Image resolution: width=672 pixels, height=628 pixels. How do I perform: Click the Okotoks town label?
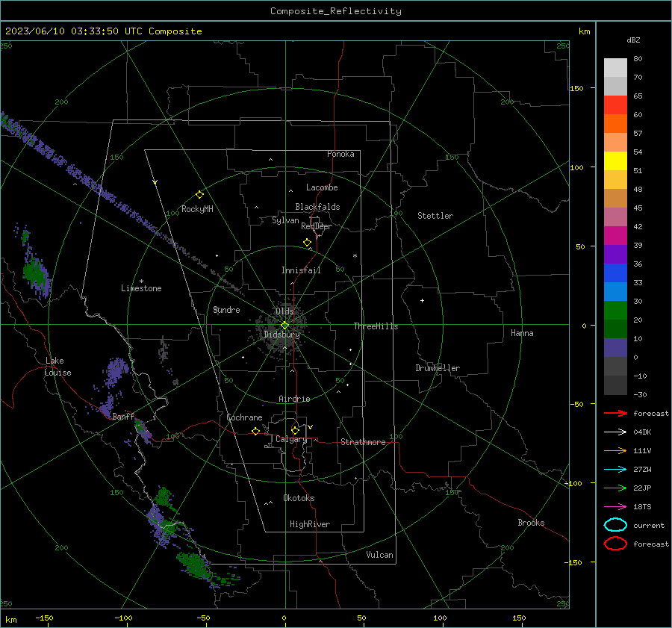pos(299,498)
